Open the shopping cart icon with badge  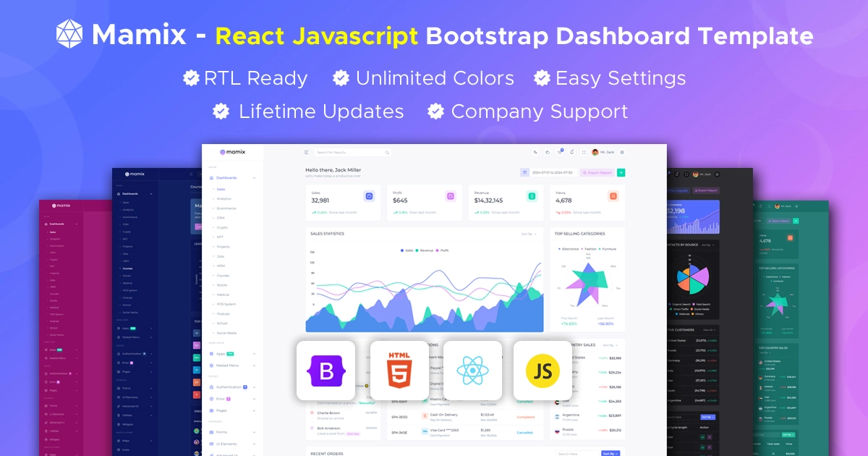tap(560, 152)
